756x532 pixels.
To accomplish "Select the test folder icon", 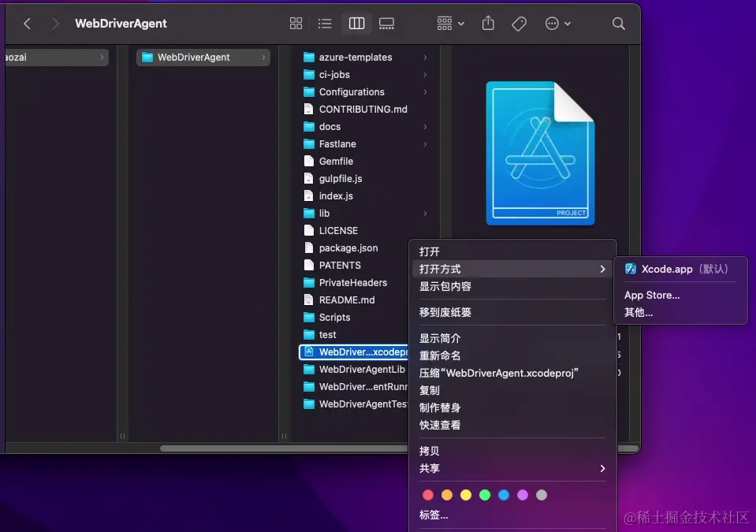I will [x=309, y=335].
